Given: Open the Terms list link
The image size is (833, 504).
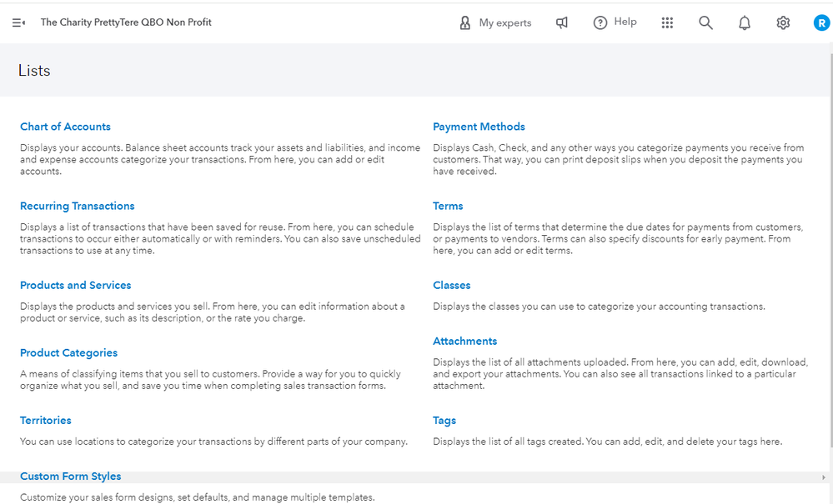Looking at the screenshot, I should click(x=448, y=206).
